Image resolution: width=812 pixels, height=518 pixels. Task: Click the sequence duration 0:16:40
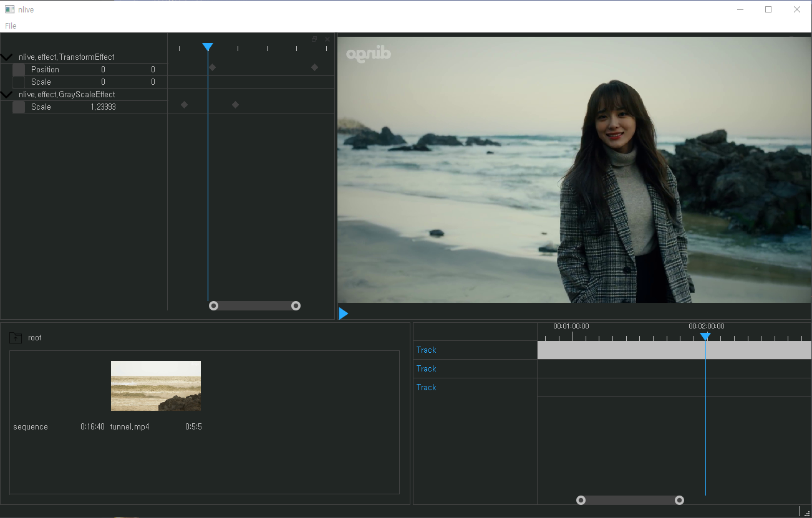pyautogui.click(x=92, y=427)
